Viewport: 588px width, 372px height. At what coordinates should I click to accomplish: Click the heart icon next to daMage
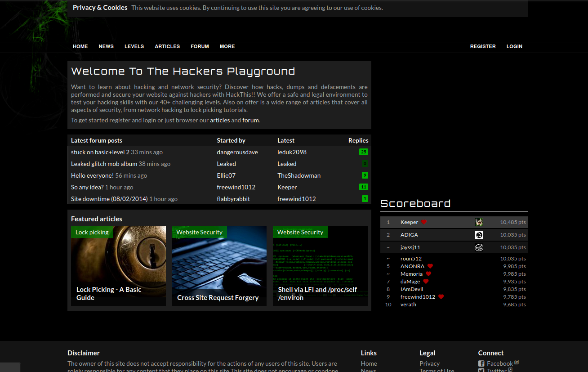(x=426, y=282)
